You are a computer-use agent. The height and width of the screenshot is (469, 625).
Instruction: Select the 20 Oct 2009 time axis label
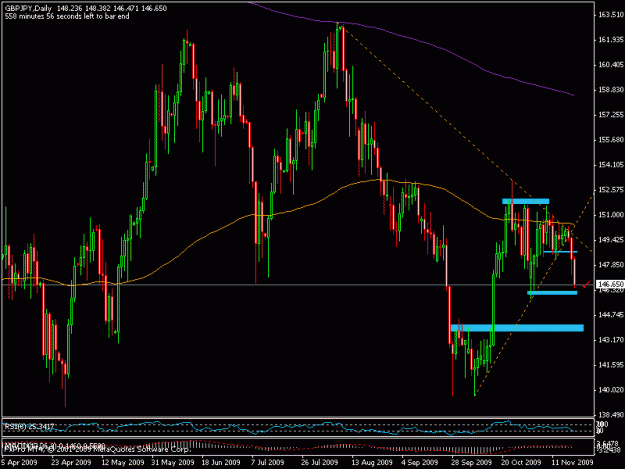coord(521,463)
